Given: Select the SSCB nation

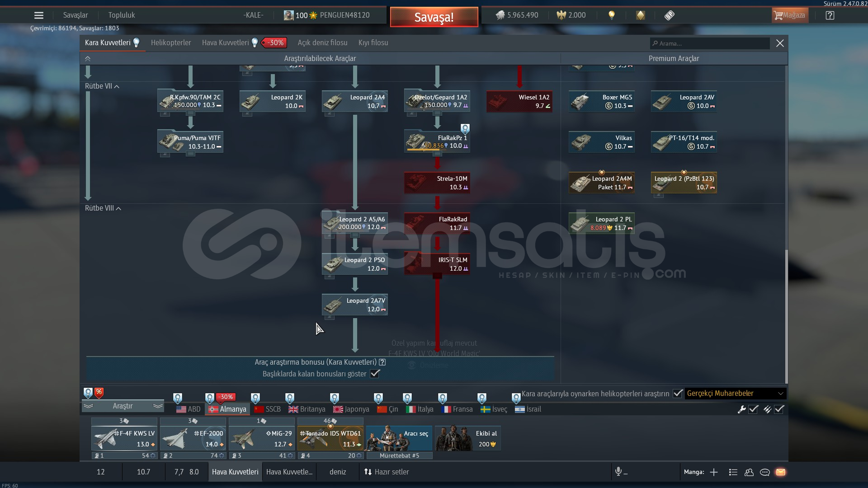Looking at the screenshot, I should coord(268,409).
